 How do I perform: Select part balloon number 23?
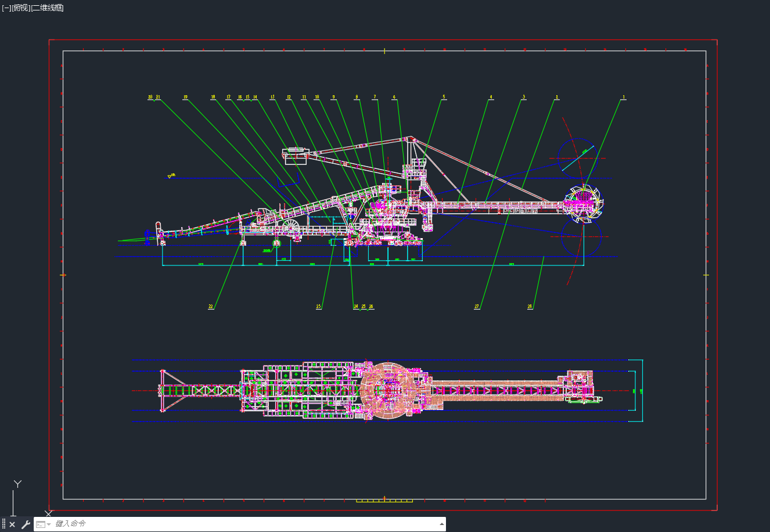coord(319,307)
